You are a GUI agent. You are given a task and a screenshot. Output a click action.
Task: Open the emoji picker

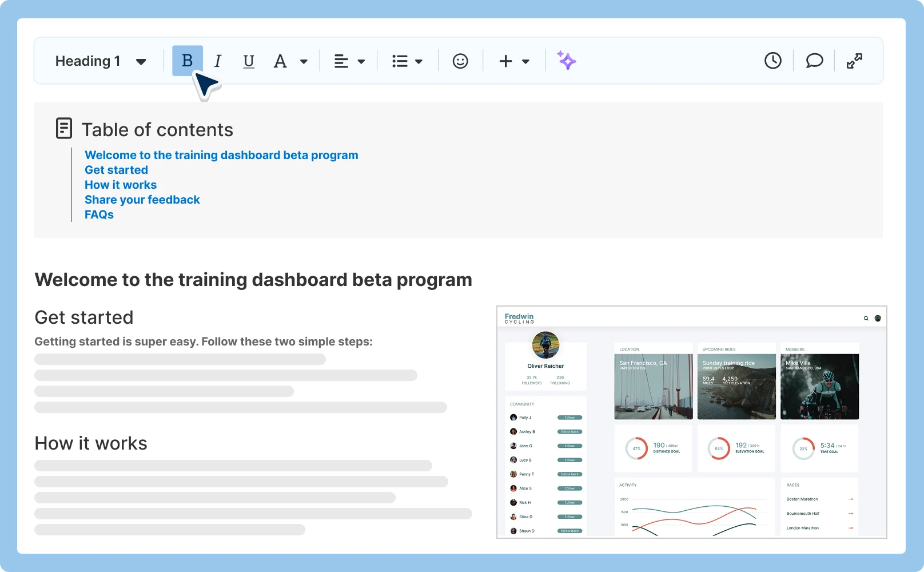pyautogui.click(x=460, y=61)
